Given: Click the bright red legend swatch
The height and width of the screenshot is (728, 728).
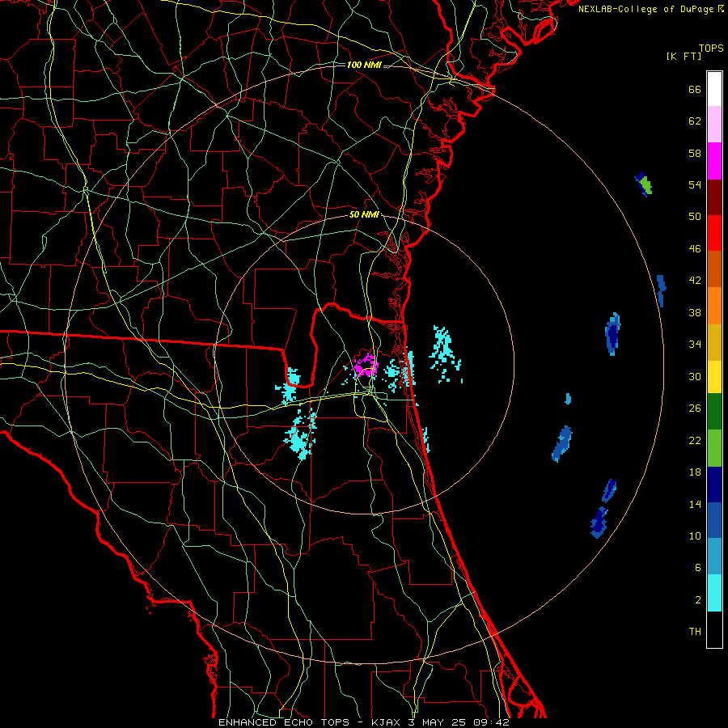Looking at the screenshot, I should coord(714,233).
